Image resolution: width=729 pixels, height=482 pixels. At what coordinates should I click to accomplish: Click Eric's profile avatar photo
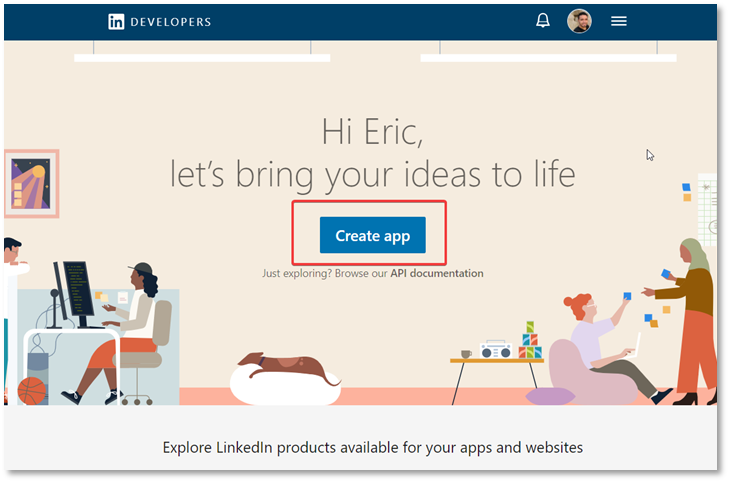579,21
